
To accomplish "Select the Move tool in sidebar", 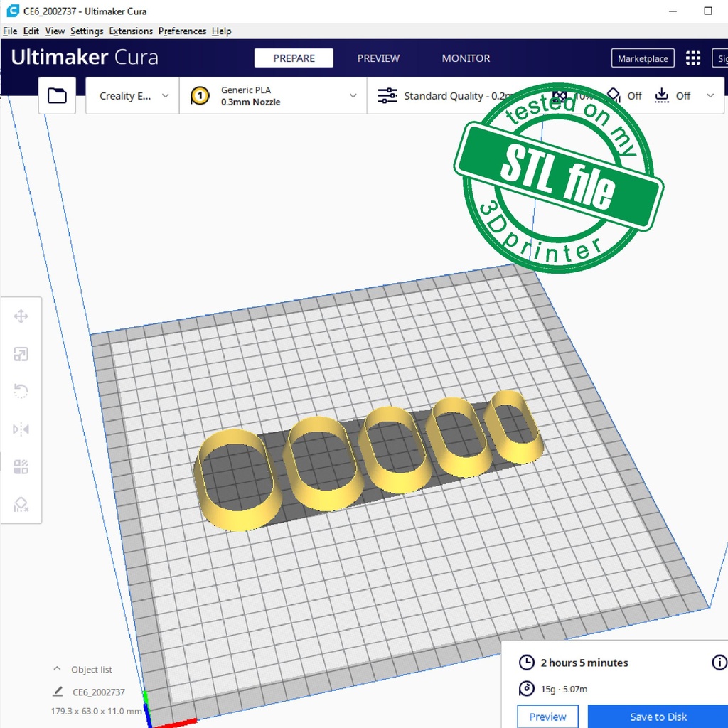I will point(21,316).
